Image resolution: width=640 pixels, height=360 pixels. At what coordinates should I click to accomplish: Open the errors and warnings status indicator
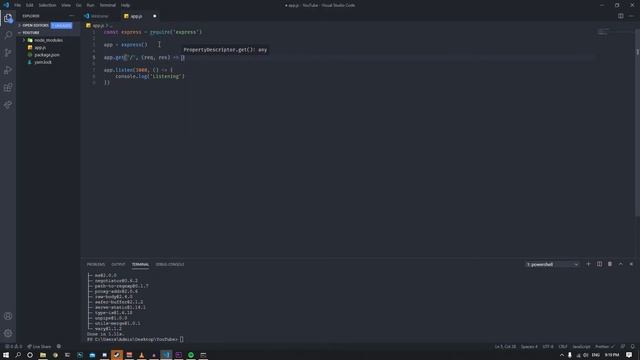point(13,347)
